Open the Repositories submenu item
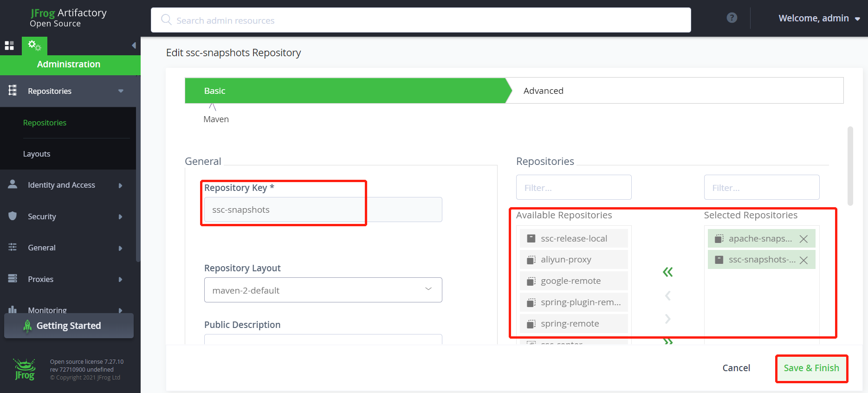The width and height of the screenshot is (868, 393). (45, 123)
